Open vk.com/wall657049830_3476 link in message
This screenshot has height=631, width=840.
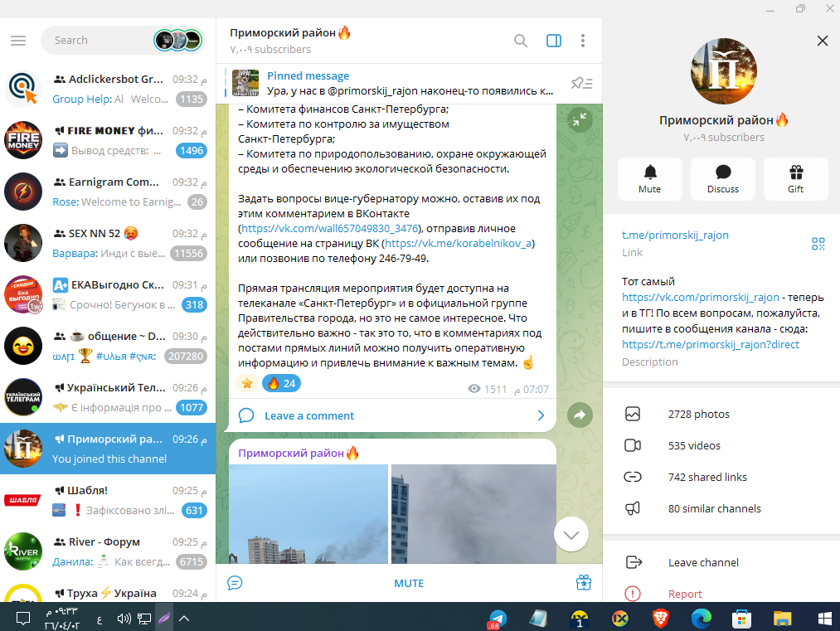pyautogui.click(x=329, y=229)
